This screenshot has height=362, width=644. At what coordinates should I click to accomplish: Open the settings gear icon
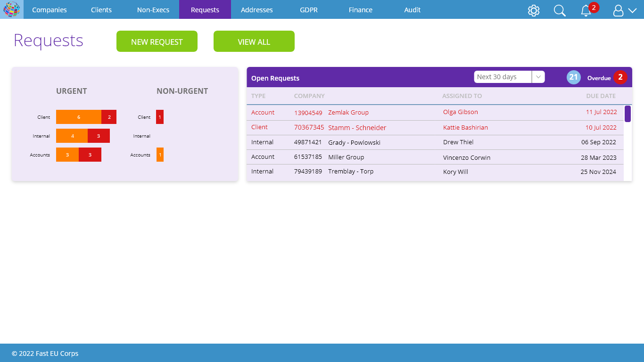[534, 10]
